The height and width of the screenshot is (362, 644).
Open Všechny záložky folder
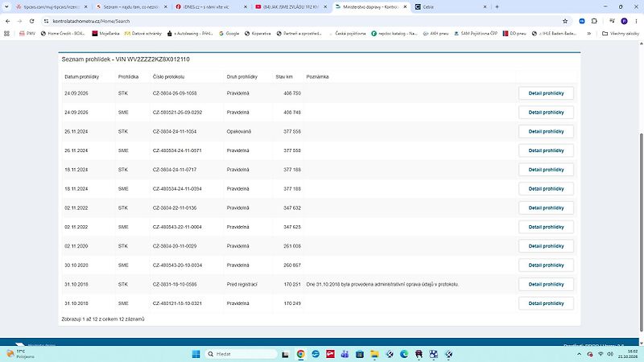tap(621, 33)
